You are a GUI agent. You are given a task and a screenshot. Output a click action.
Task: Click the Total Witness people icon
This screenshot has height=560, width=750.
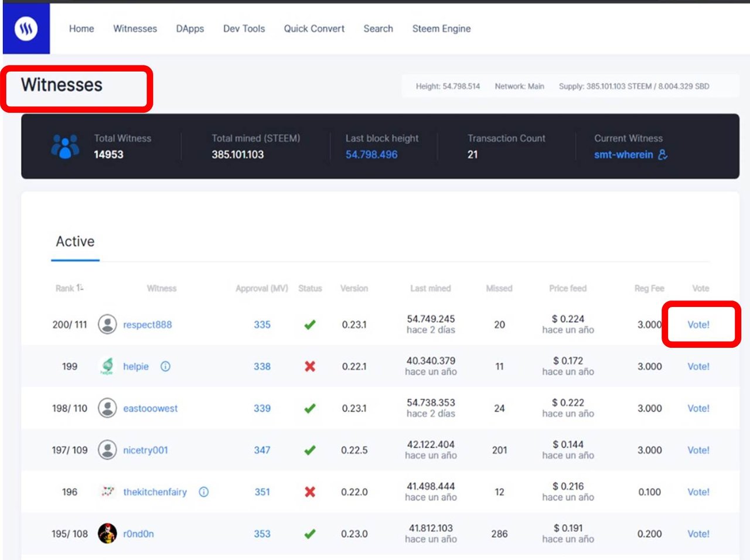click(65, 146)
